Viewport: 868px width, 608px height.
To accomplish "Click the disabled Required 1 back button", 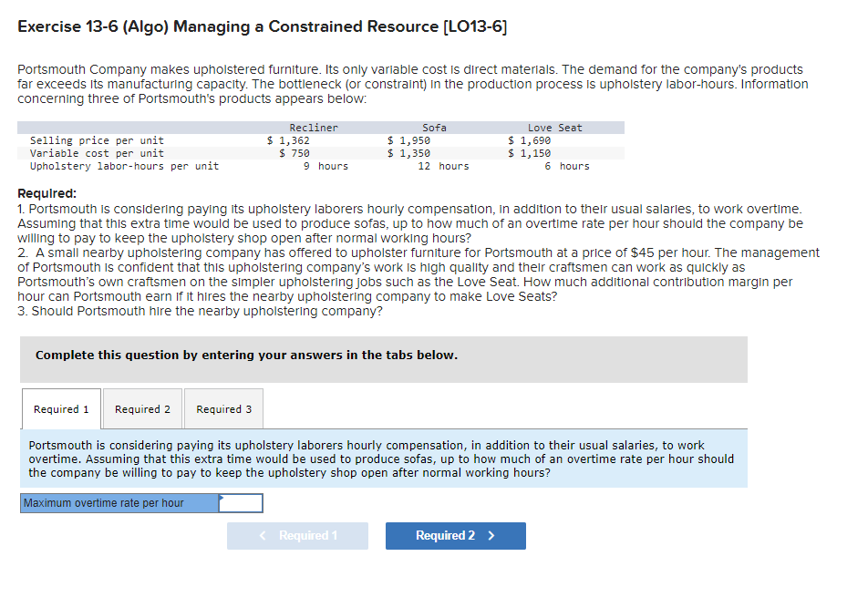I will pos(297,535).
